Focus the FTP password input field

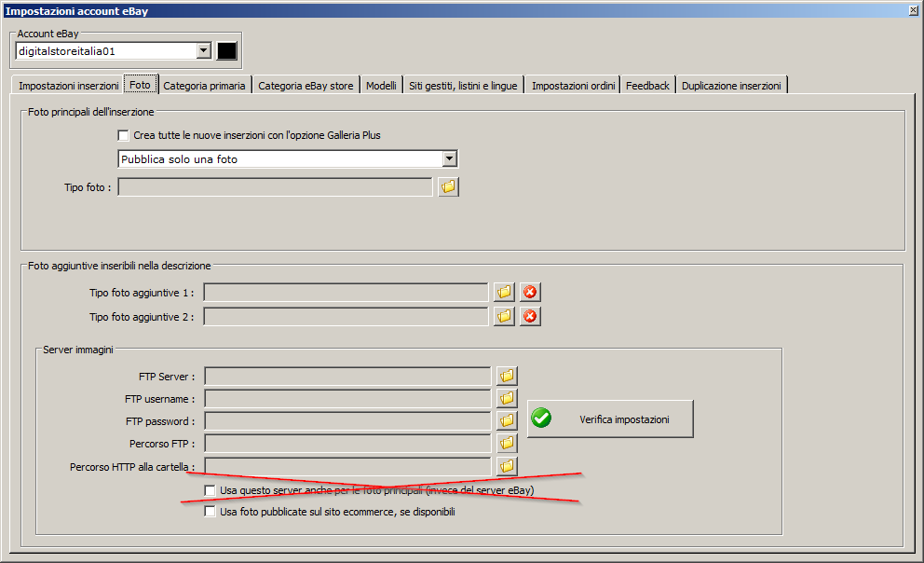[347, 421]
